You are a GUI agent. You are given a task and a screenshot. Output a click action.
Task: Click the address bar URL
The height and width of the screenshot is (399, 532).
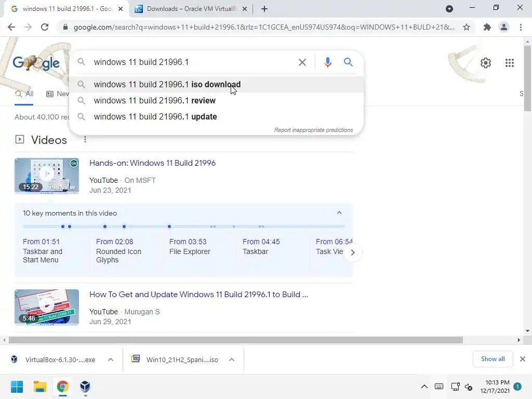264,27
